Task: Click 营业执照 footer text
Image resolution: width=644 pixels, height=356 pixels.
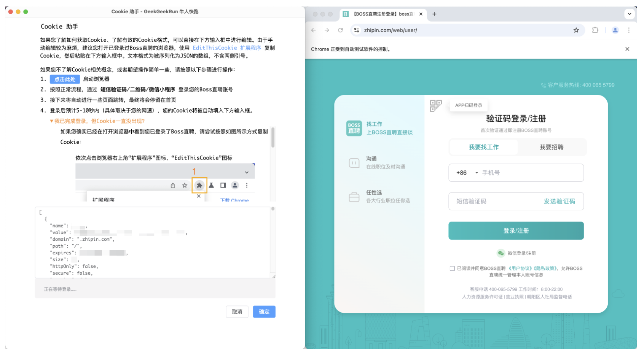Action: (x=514, y=297)
